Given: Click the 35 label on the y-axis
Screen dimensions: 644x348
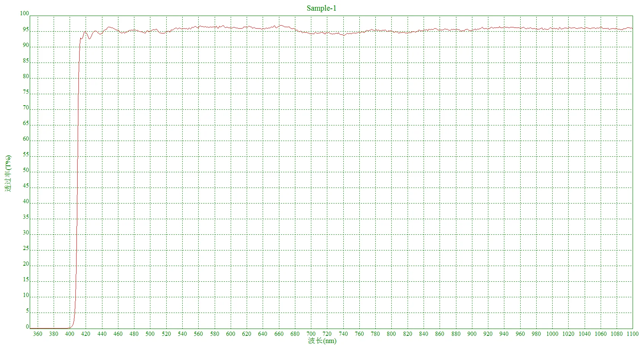Looking at the screenshot, I should coord(26,217).
